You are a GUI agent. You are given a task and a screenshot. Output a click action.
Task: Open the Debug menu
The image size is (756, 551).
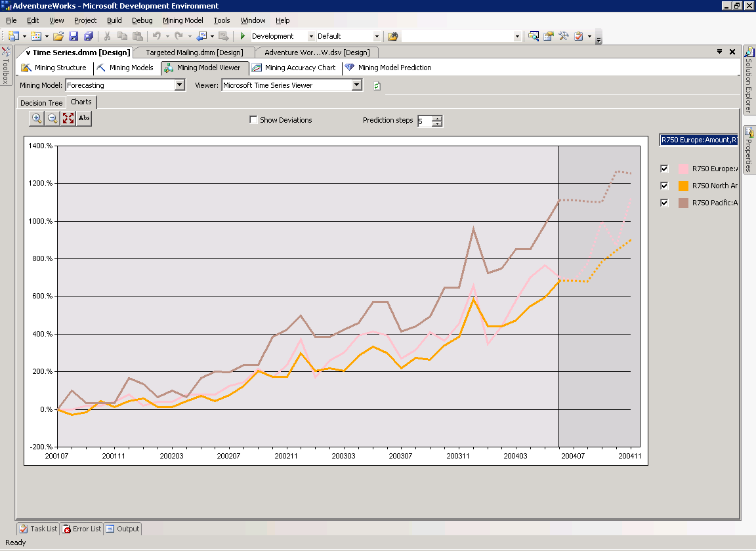pos(142,20)
